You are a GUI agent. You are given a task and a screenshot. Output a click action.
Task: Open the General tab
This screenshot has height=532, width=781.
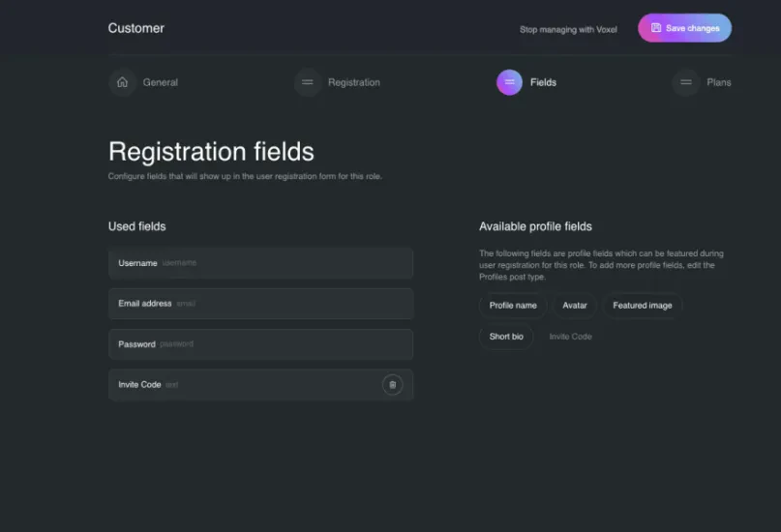[x=160, y=82]
